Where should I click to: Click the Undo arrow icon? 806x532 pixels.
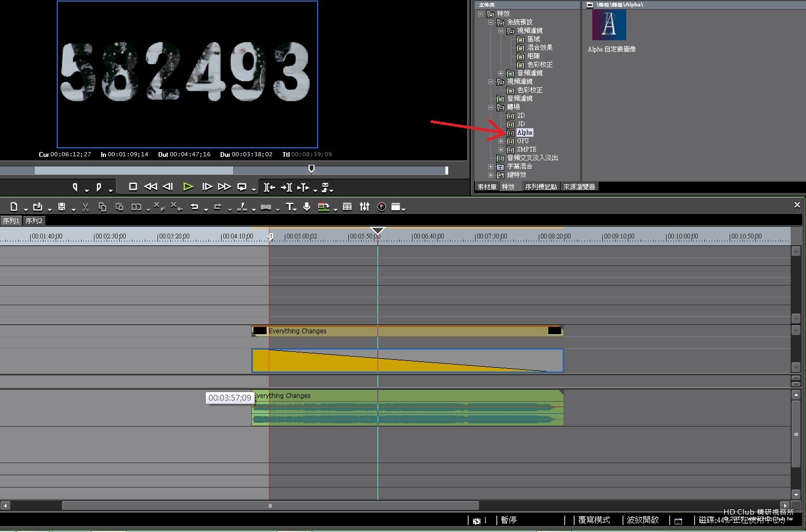pos(194,207)
